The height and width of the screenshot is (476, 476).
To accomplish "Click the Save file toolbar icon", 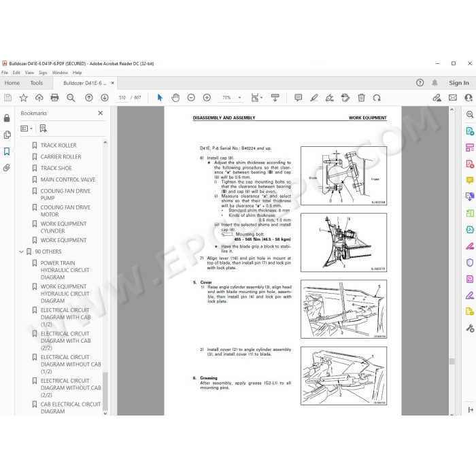I will coord(7,98).
